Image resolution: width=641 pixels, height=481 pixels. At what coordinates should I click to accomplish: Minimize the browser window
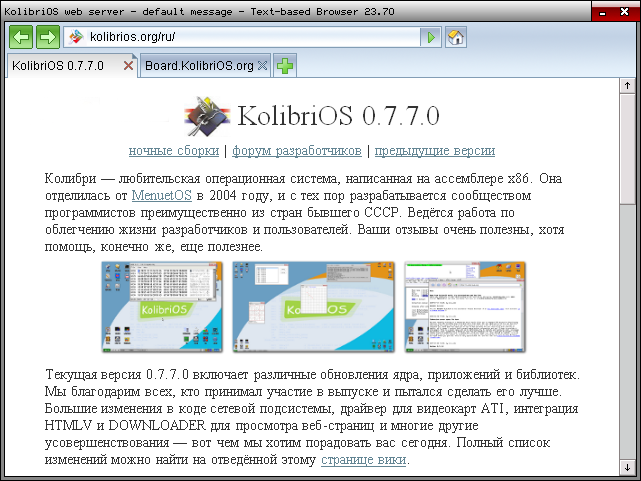[x=602, y=13]
